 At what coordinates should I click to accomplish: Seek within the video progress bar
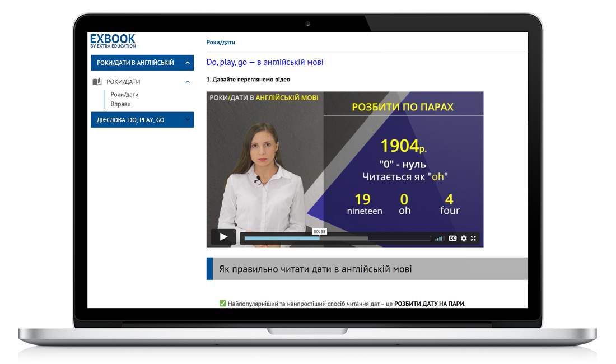pos(338,239)
